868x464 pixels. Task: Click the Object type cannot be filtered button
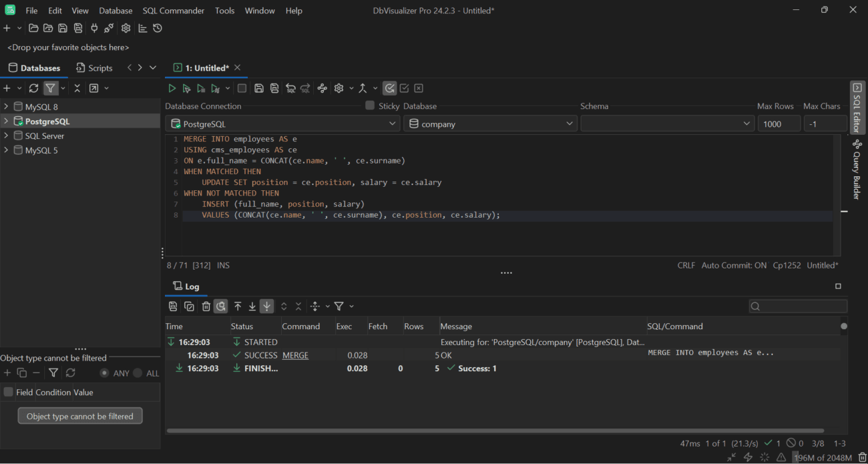click(79, 415)
